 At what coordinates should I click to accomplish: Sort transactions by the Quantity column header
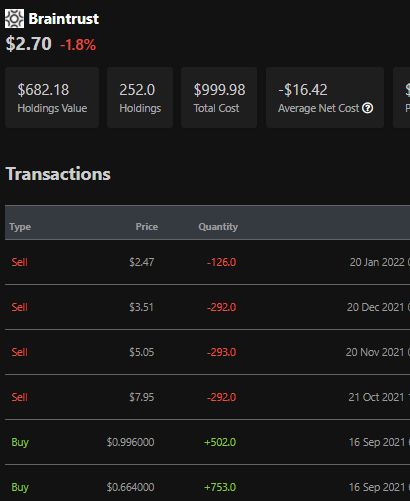(218, 227)
